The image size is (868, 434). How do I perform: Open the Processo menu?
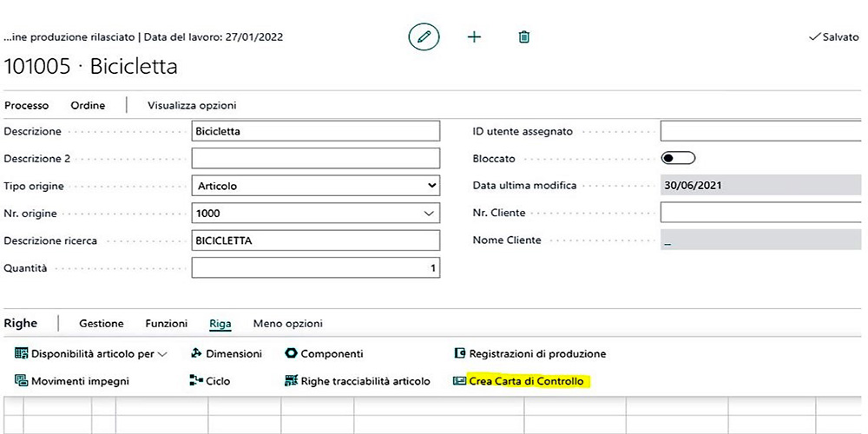tap(26, 105)
